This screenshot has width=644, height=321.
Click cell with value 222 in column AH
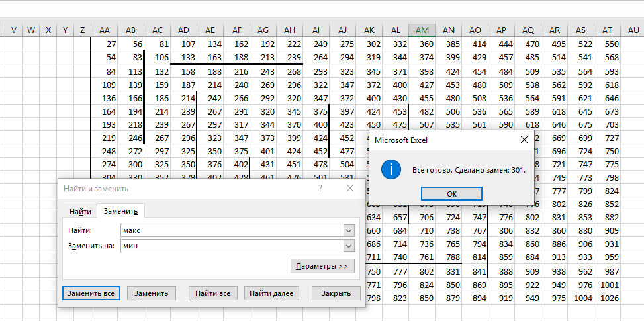(x=289, y=44)
